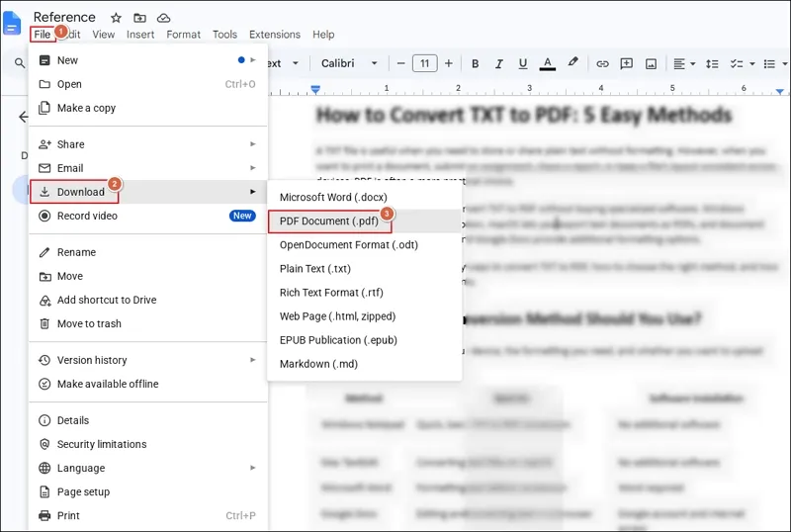Open the File menu
The image size is (791, 532).
[x=43, y=35]
